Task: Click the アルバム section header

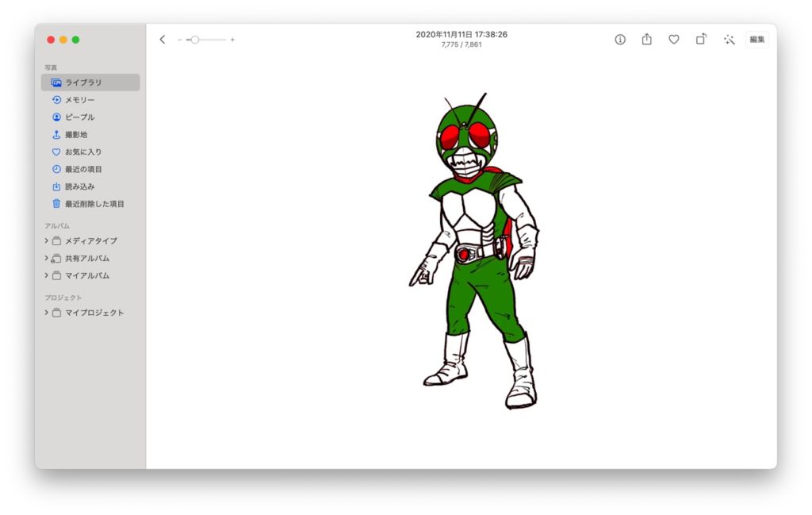Action: click(57, 226)
